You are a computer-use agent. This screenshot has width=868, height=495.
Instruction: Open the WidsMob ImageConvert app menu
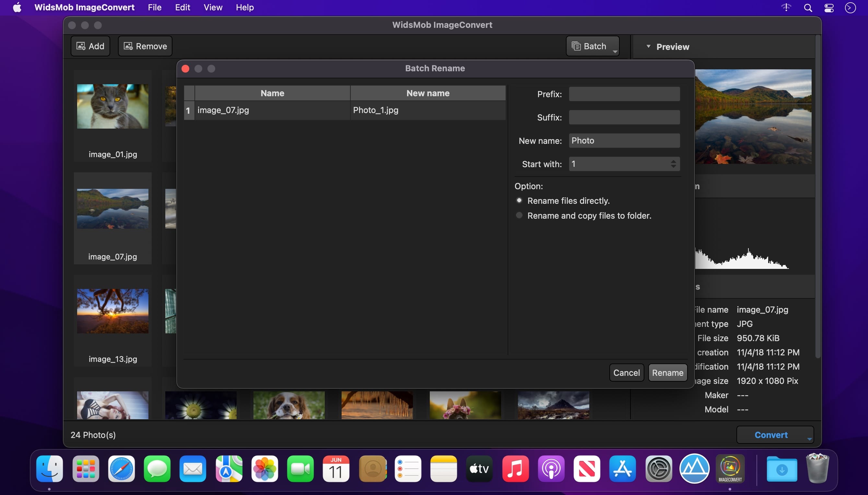pyautogui.click(x=84, y=7)
